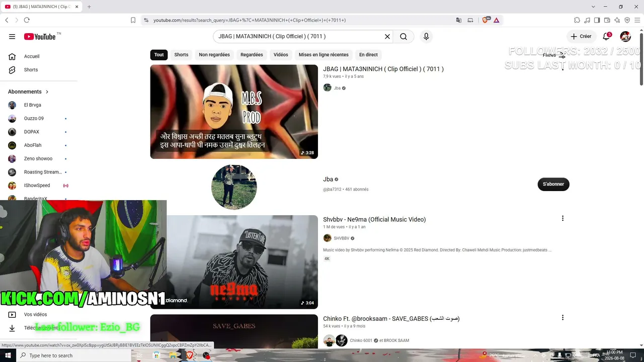
Task: Clear the search query with the X
Action: point(387,37)
